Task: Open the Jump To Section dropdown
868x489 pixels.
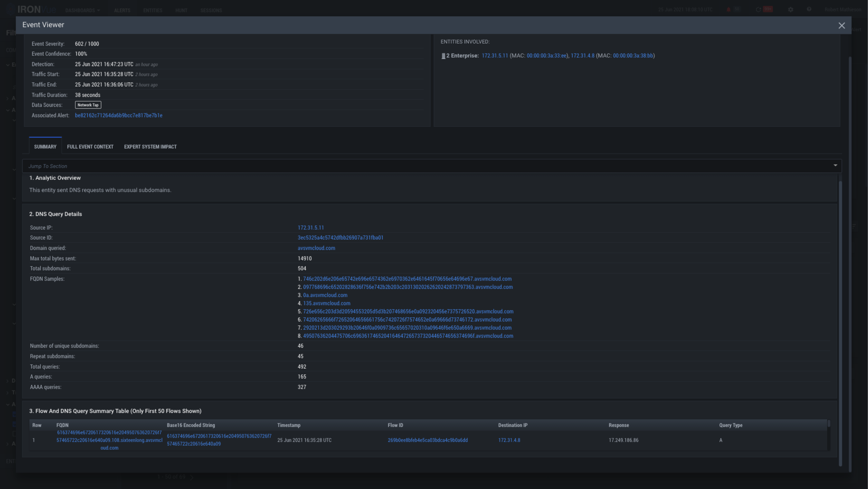Action: (x=428, y=166)
